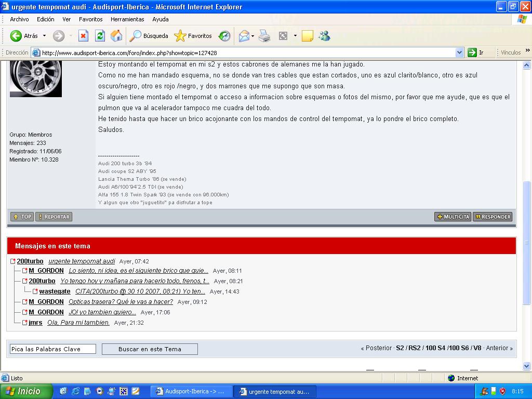Viewport: 532px width, 399px height.
Task: Refresh the page with green arrows icon
Action: pyautogui.click(x=100, y=36)
